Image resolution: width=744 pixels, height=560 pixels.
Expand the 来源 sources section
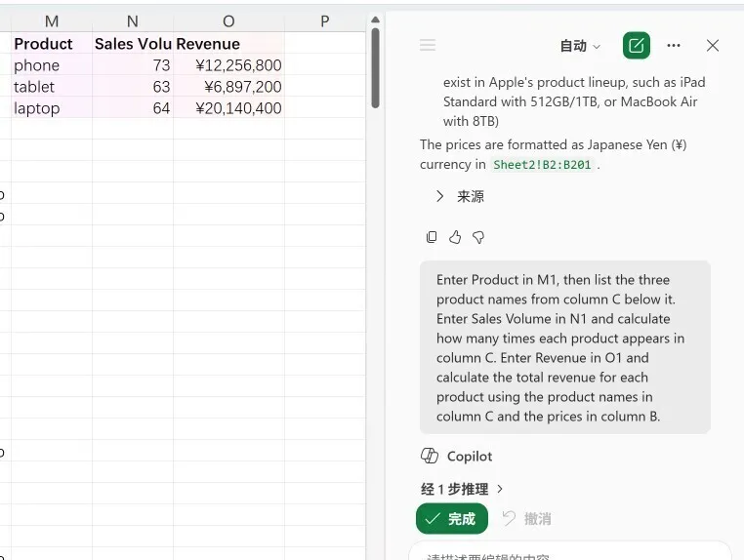pyautogui.click(x=459, y=196)
